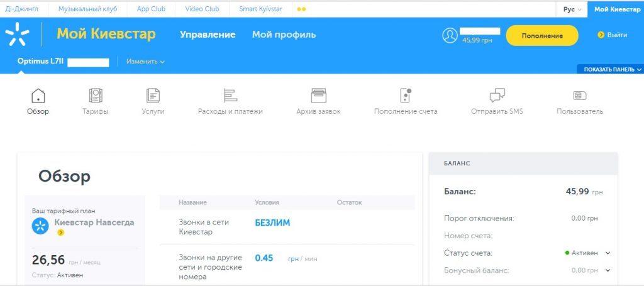
Task: Click the user profile avatar icon
Action: coord(450,35)
